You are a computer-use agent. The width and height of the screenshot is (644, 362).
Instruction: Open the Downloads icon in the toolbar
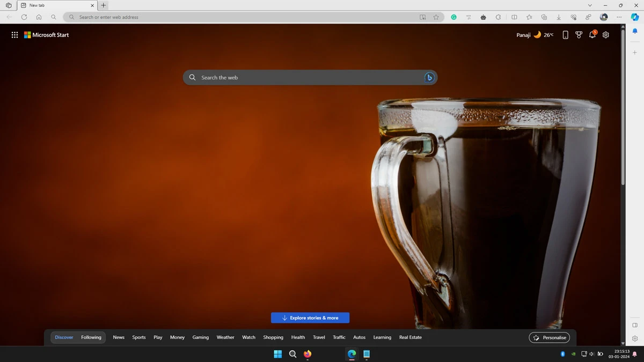tap(558, 17)
